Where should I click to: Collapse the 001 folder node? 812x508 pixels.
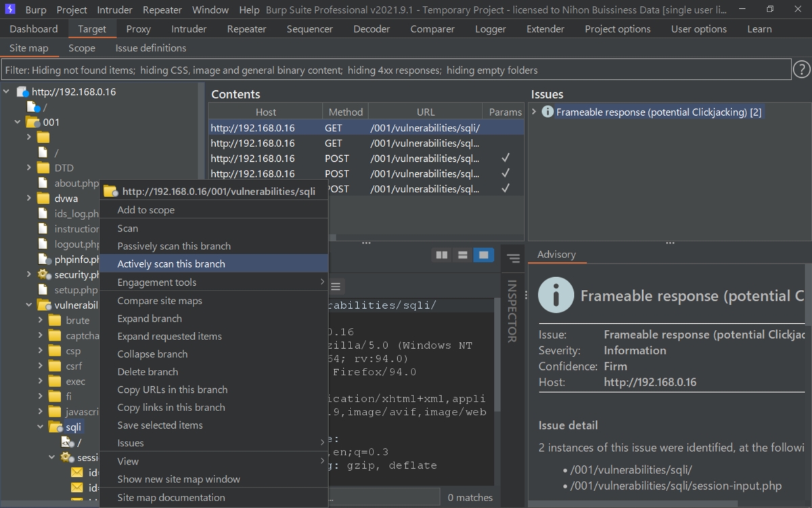18,122
